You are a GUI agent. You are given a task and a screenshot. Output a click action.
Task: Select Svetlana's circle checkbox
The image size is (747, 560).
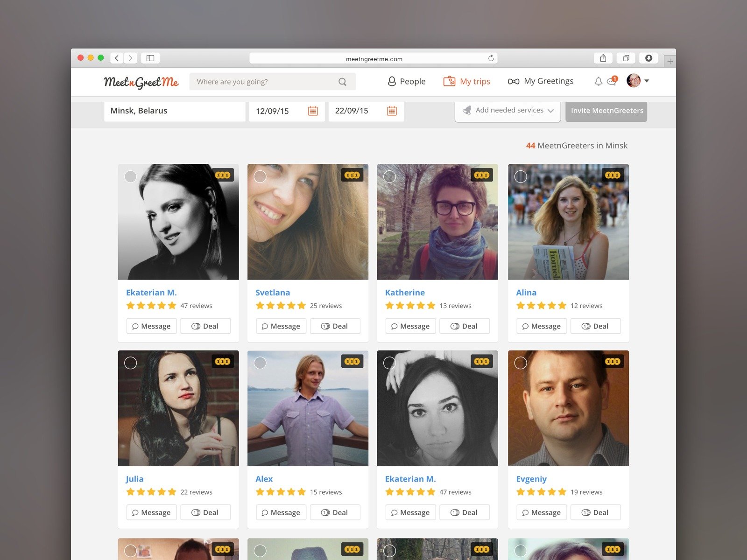(260, 176)
